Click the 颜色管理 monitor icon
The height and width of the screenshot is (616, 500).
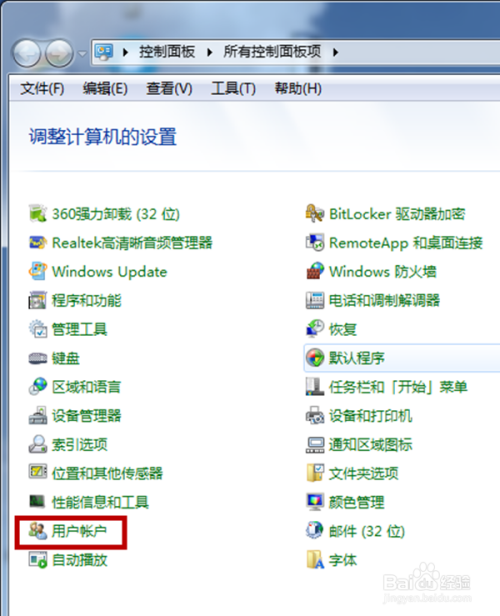click(315, 502)
